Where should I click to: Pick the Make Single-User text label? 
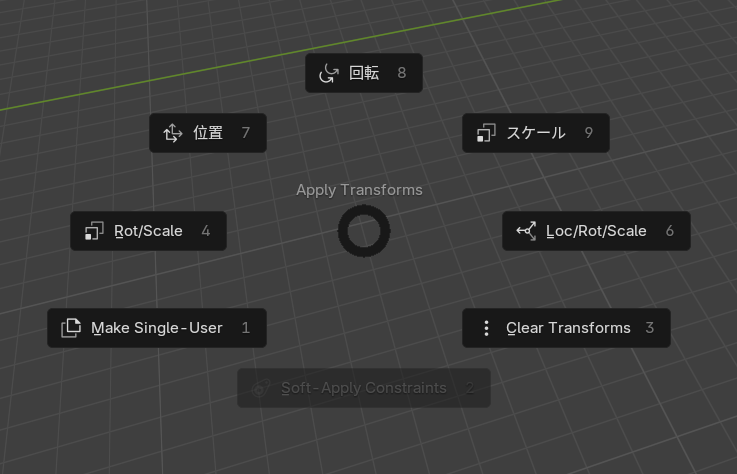[157, 328]
